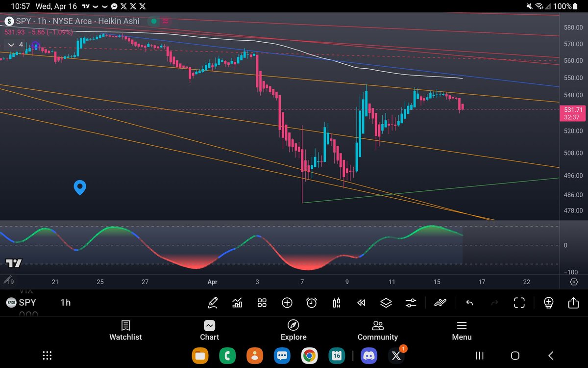The width and height of the screenshot is (588, 368).
Task: Open the layout grid icon
Action: 262,303
